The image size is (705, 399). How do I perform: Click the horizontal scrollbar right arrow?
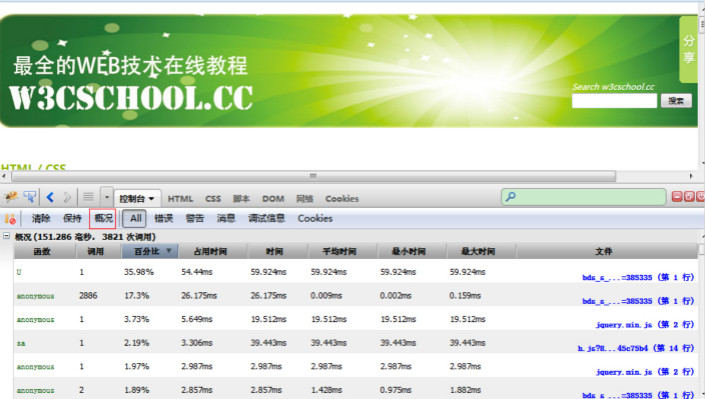click(x=691, y=176)
